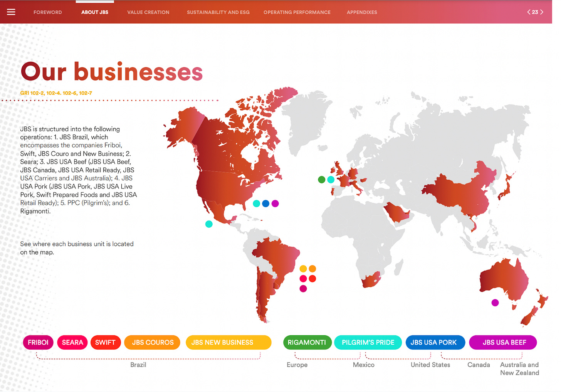The height and width of the screenshot is (392, 561).
Task: Click the PILGRIM'S PRIDE pill
Action: (x=368, y=342)
